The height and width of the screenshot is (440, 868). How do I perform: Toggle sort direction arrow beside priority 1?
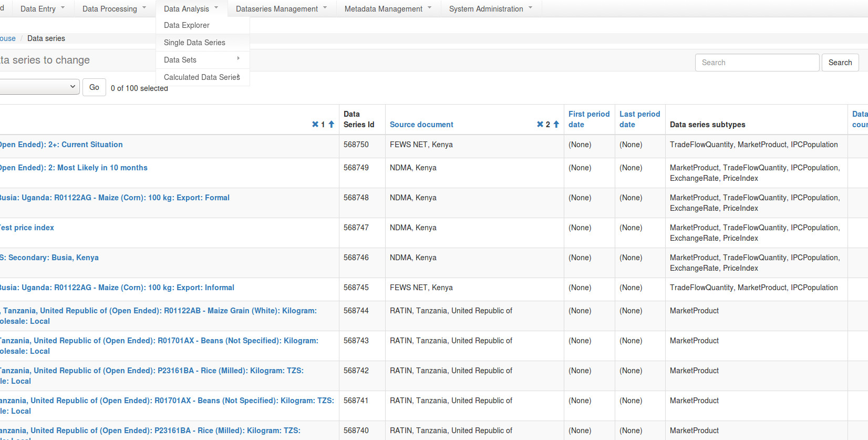(x=332, y=125)
